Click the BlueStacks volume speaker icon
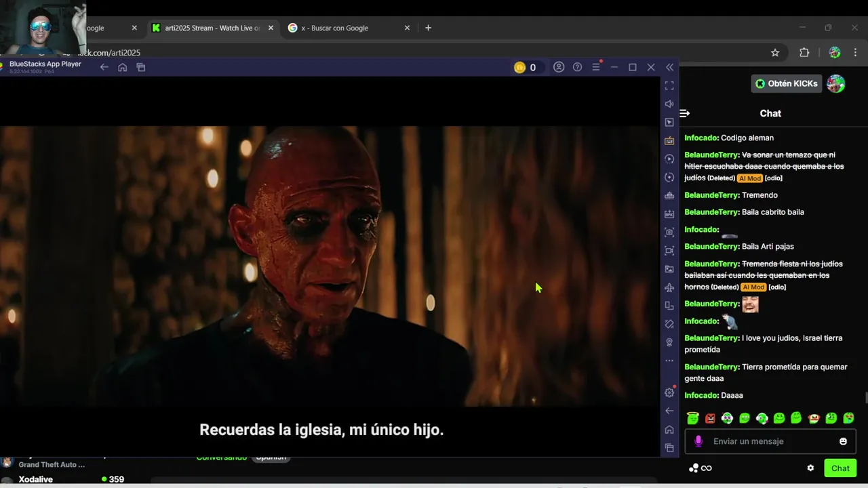Screen dimensions: 868x488 click(x=669, y=104)
